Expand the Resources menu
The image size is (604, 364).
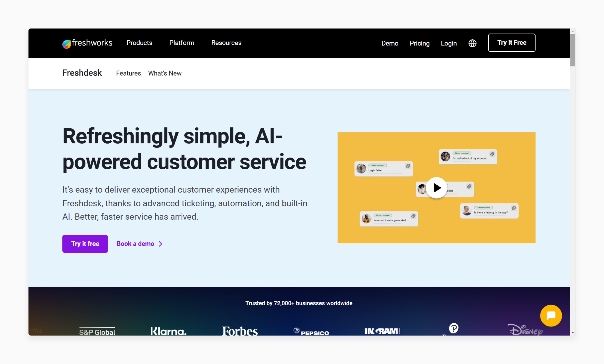click(226, 43)
